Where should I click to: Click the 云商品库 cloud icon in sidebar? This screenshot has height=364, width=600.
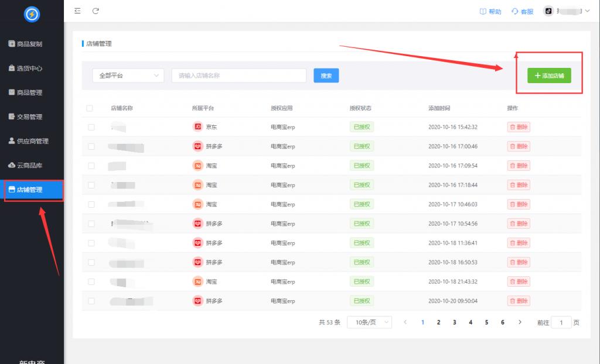(x=12, y=166)
